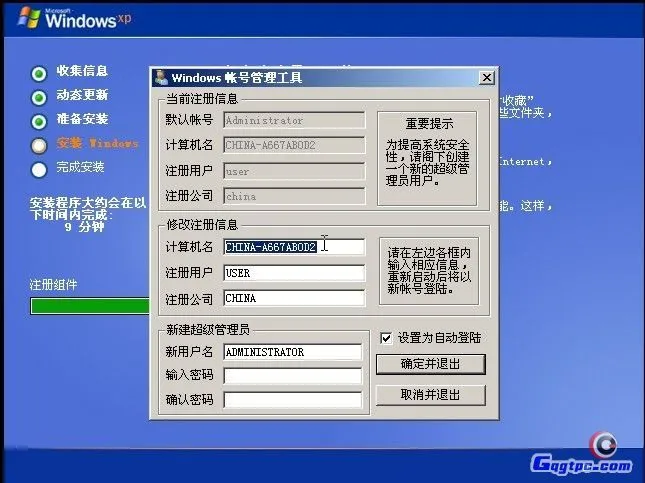Image resolution: width=645 pixels, height=483 pixels.
Task: Click the 收集信息 step label
Action: click(82, 71)
